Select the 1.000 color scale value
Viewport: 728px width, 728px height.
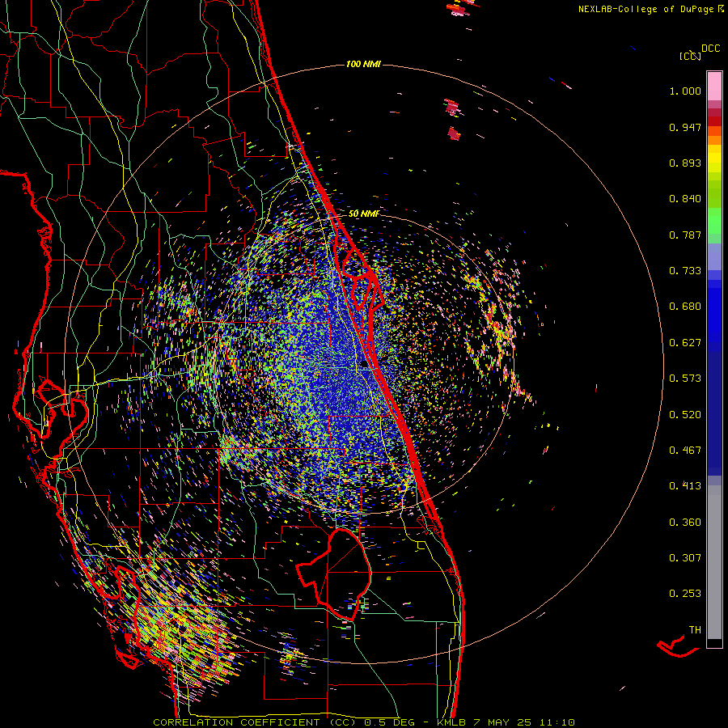[685, 91]
